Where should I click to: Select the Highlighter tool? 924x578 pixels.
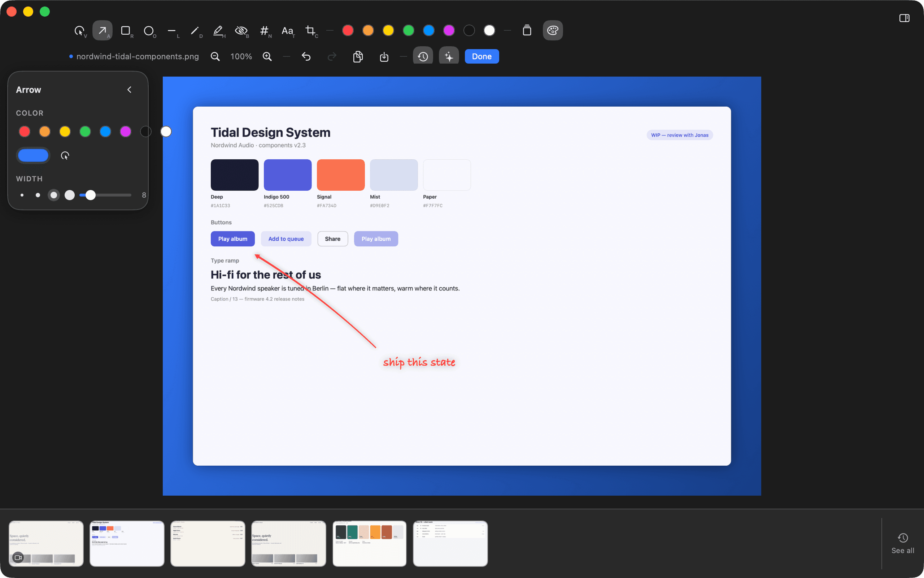tap(218, 31)
